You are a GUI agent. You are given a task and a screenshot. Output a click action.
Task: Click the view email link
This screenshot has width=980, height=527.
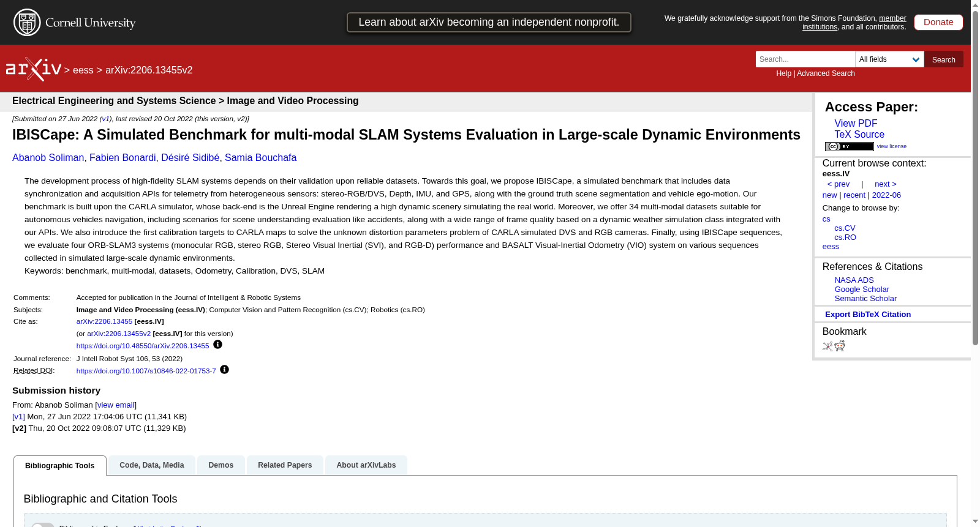(116, 405)
